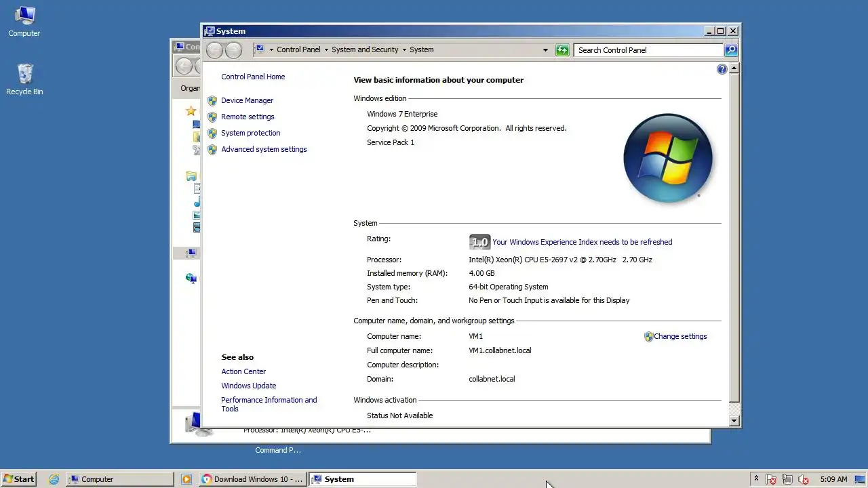Show hidden tray icons arrow
The height and width of the screenshot is (488, 868).
756,479
